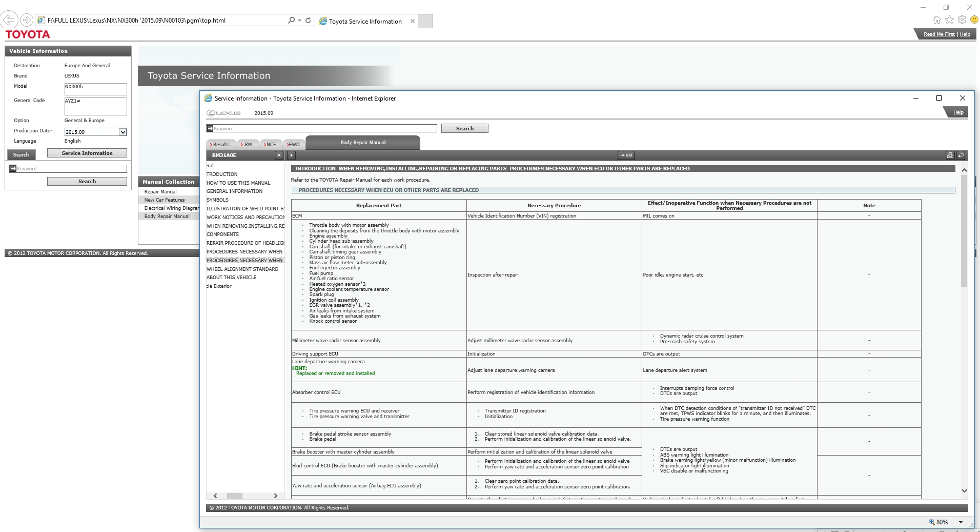The width and height of the screenshot is (980, 532).
Task: Click Search button under Vehicle Information
Action: (21, 154)
